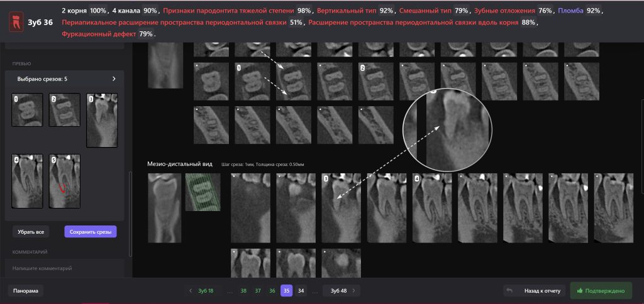The width and height of the screenshot is (644, 304).
Task: Click the Сохранить срезы button
Action: tap(91, 232)
